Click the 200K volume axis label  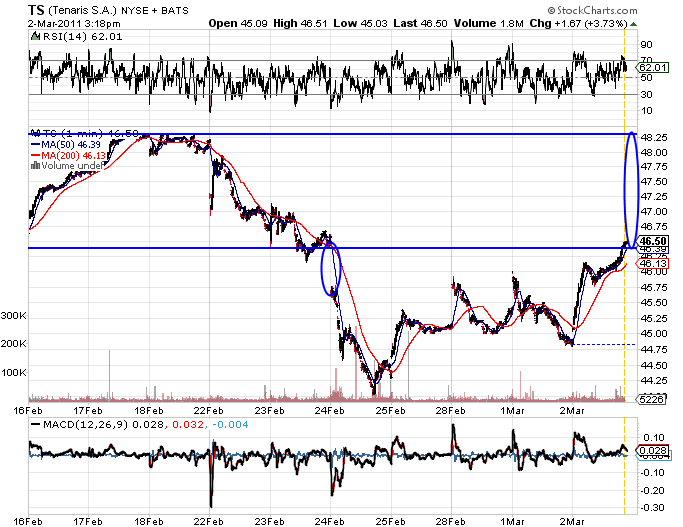click(14, 344)
